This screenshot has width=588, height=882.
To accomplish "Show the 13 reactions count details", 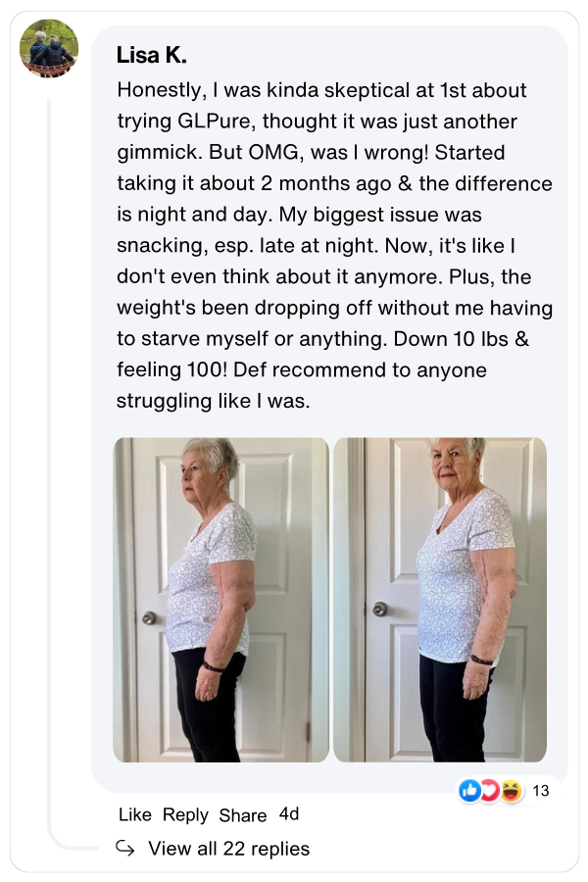I will pyautogui.click(x=540, y=791).
